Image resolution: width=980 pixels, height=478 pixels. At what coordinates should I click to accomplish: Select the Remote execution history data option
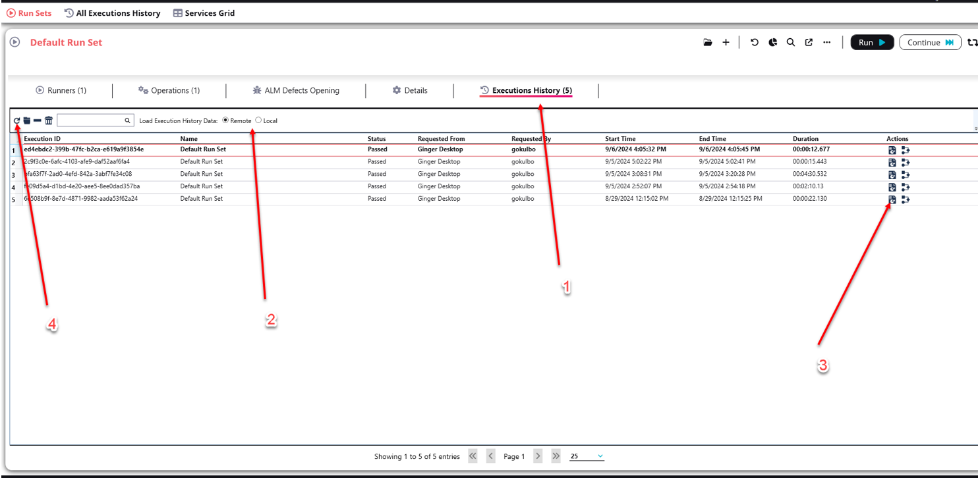click(224, 120)
